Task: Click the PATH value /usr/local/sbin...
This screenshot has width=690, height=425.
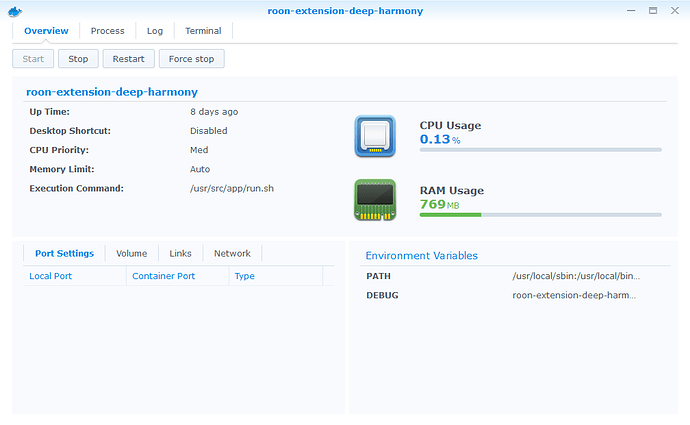Action: point(576,276)
